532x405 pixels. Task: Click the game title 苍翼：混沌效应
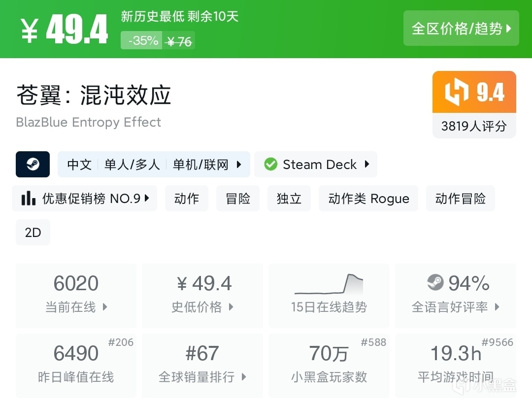click(x=94, y=95)
